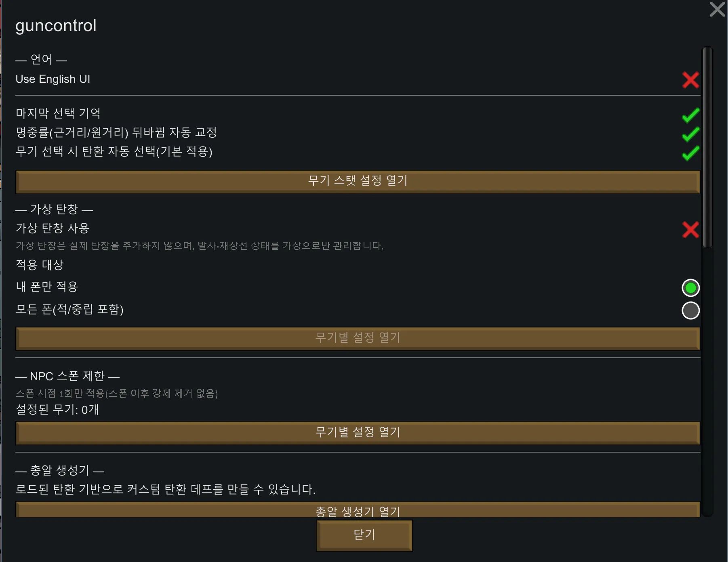Viewport: 728px width, 562px height.
Task: Select the 내 폰만 적용 radio button
Action: click(690, 288)
